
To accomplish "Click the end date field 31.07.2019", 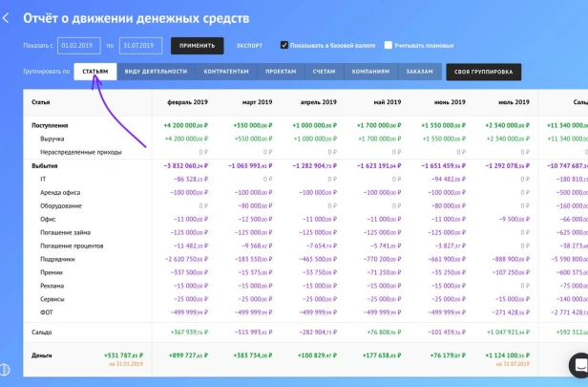I will click(140, 46).
